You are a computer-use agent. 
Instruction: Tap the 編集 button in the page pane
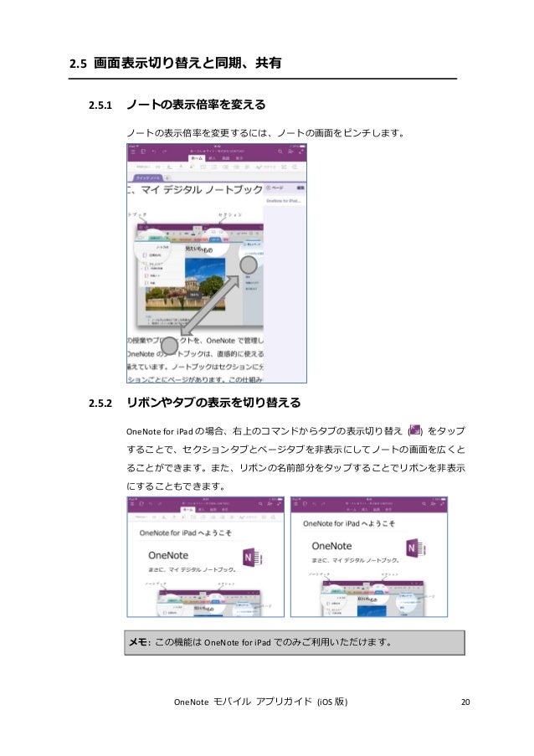coord(300,188)
